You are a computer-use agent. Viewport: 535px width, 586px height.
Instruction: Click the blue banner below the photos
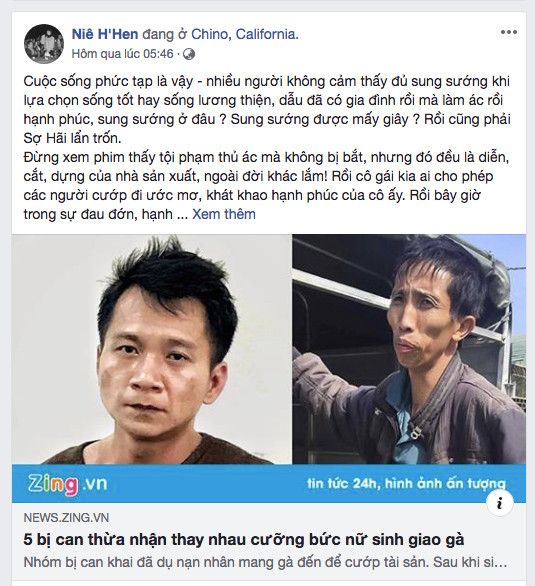pos(269,483)
